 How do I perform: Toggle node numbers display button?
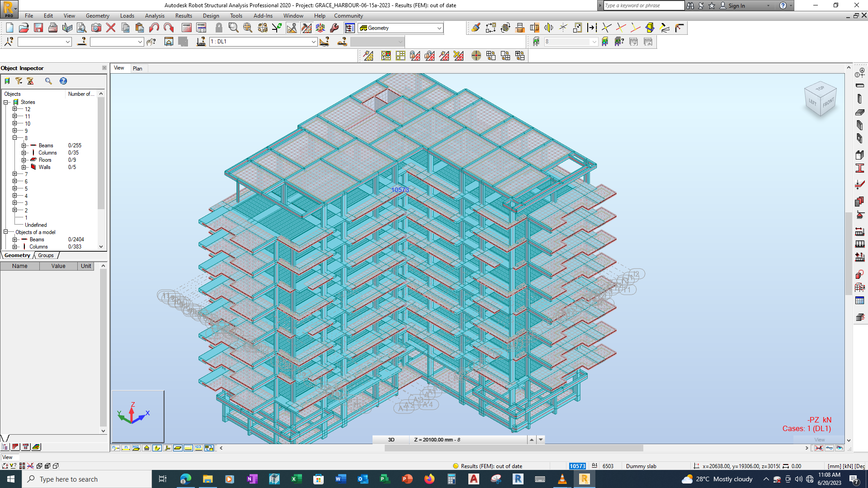click(116, 448)
